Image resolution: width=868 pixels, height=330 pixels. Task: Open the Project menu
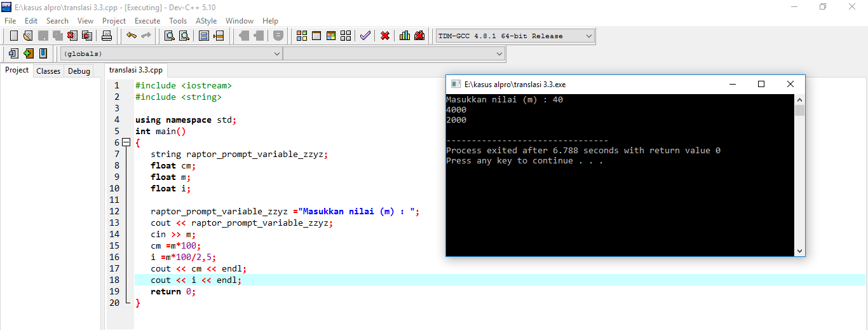point(114,21)
